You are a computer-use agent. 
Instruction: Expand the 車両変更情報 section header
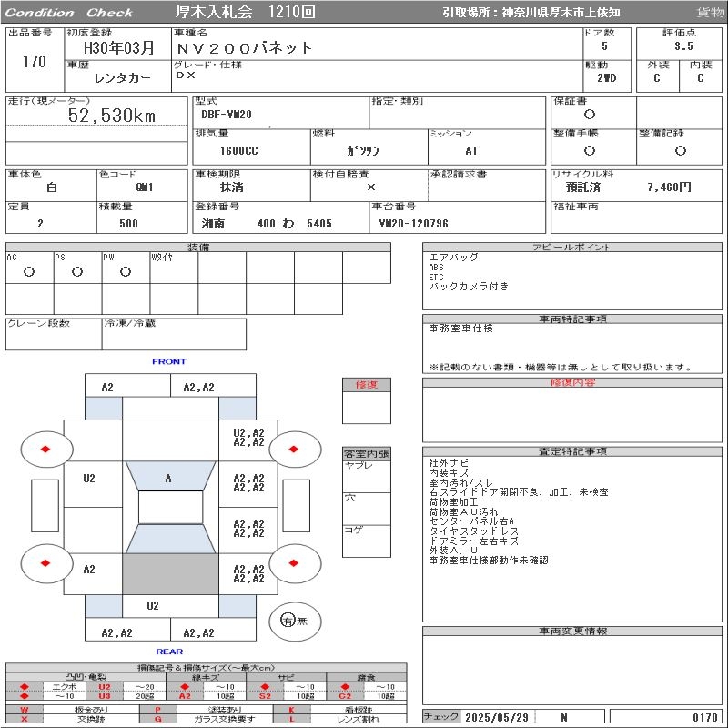(573, 631)
